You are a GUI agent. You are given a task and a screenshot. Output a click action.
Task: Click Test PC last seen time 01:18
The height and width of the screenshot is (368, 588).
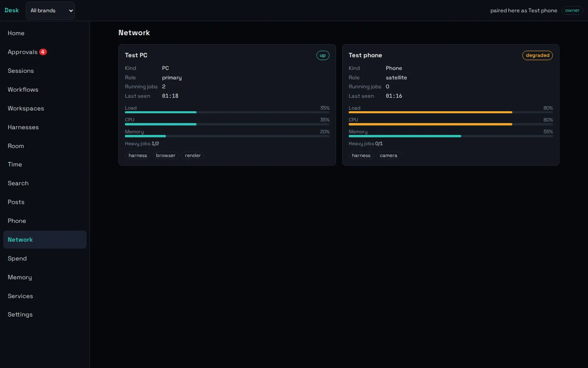170,96
